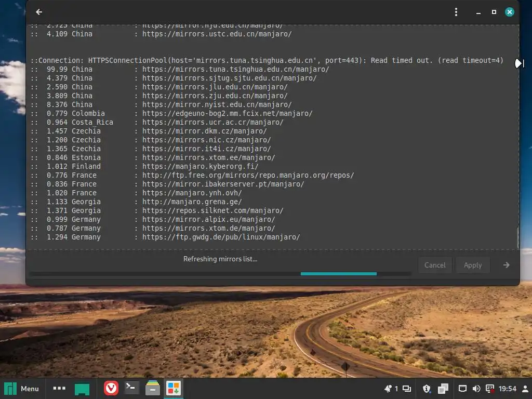
Task: Maximize the mirrors window
Action: click(494, 12)
